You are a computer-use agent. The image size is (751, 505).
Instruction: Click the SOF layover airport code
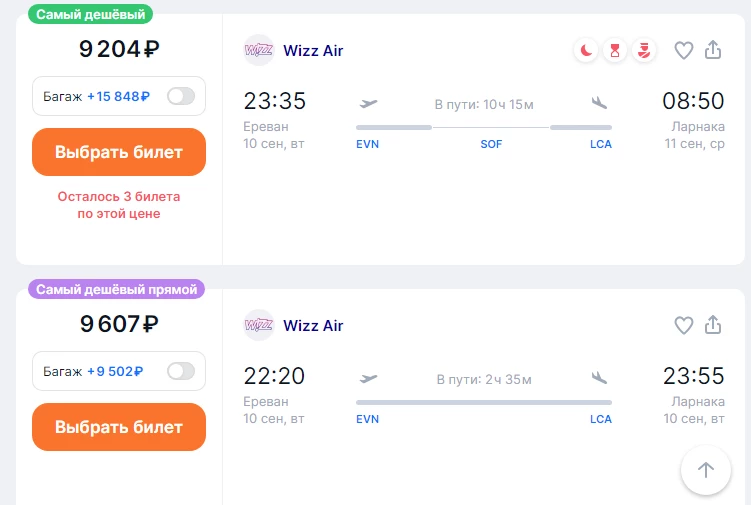(491, 144)
